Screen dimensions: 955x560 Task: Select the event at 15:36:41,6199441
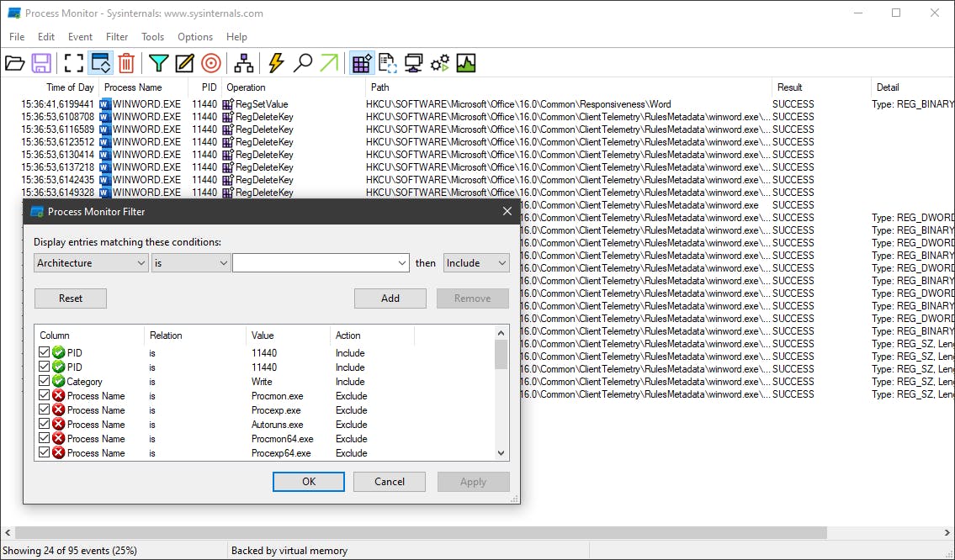(x=478, y=104)
